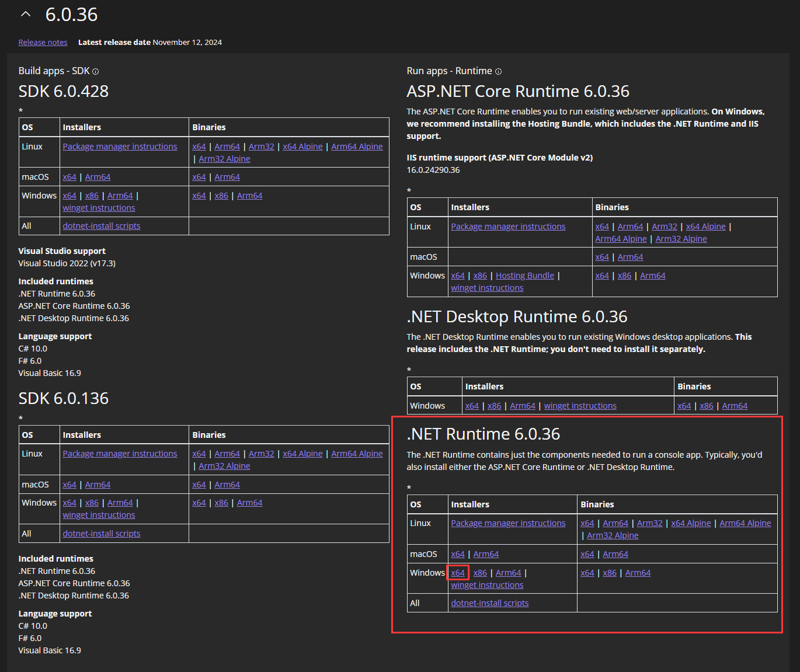Viewport: 800px width, 672px height.
Task: Open ASP.NET Core Runtime Linux Package manager instructions
Action: (508, 227)
